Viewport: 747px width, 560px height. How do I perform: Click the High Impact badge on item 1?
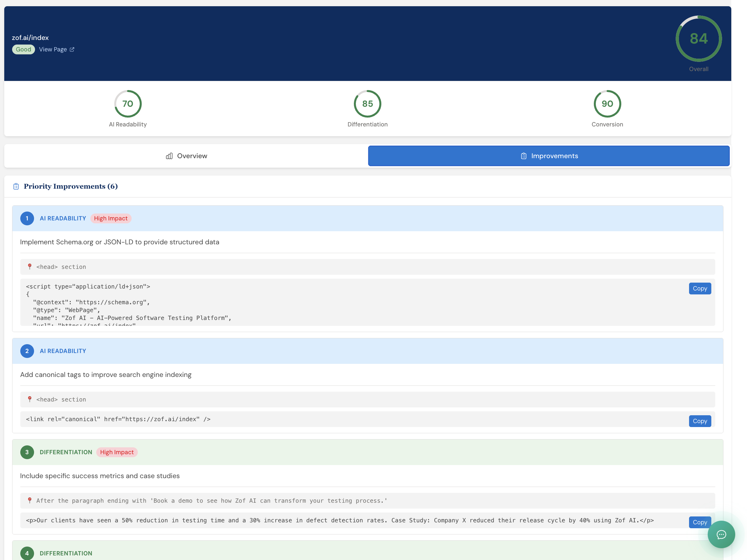(x=111, y=218)
